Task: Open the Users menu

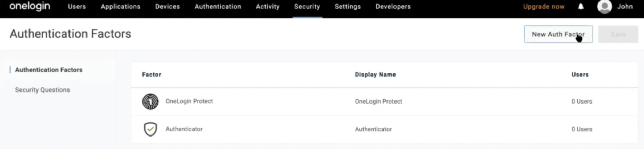Action: pyautogui.click(x=77, y=7)
